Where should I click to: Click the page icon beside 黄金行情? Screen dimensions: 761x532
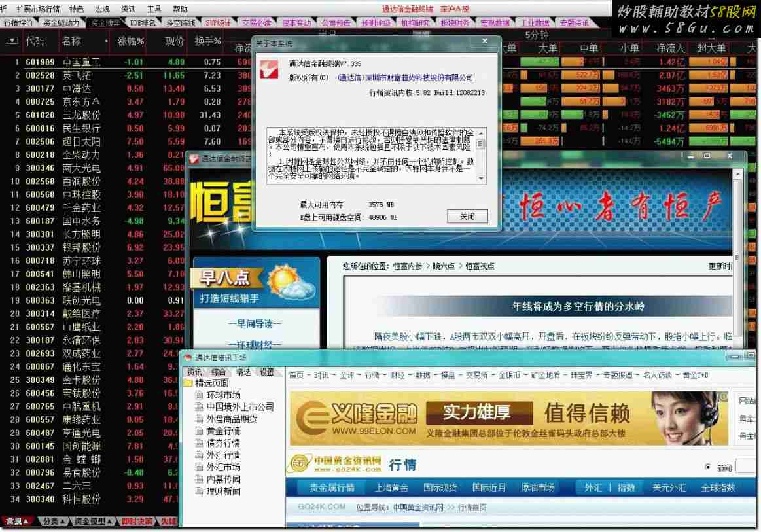[x=199, y=431]
